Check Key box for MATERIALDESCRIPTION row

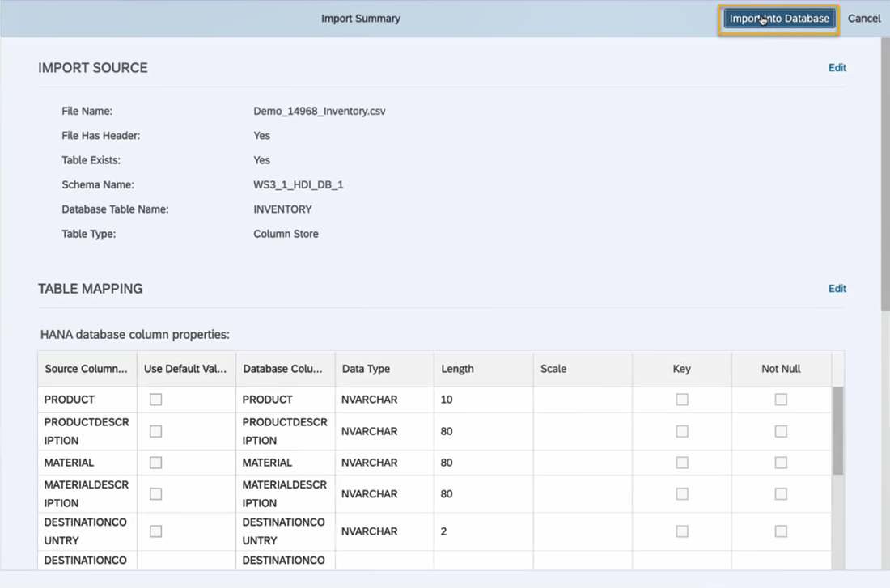682,494
